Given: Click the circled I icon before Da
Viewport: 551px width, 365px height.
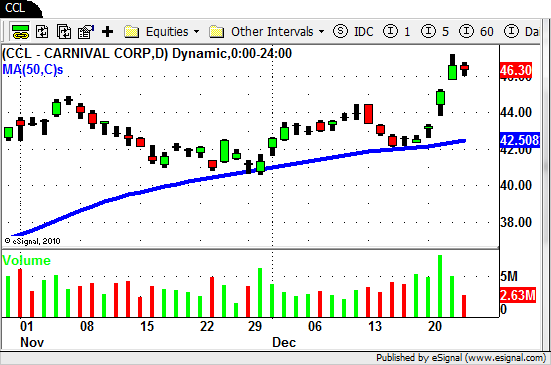Looking at the screenshot, I should (x=511, y=32).
